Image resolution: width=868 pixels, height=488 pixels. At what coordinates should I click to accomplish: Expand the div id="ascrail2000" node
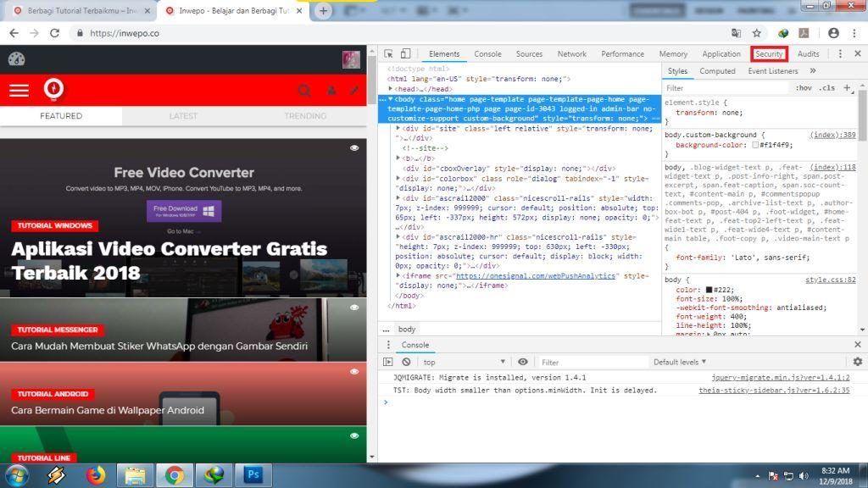pos(398,197)
